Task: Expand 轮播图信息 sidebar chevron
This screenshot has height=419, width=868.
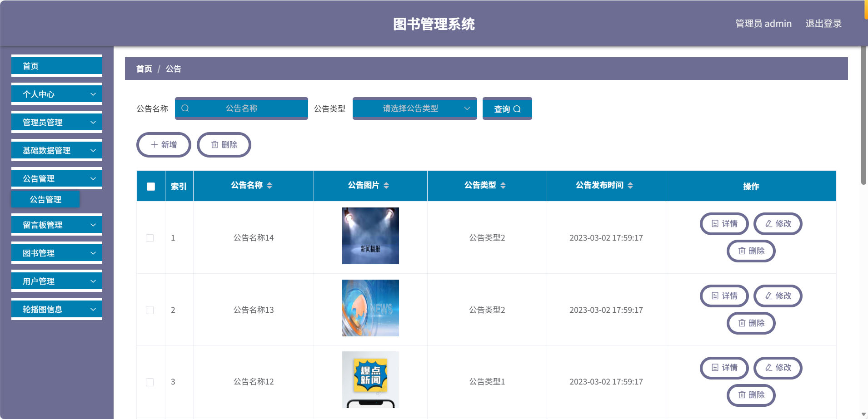Action: 93,310
